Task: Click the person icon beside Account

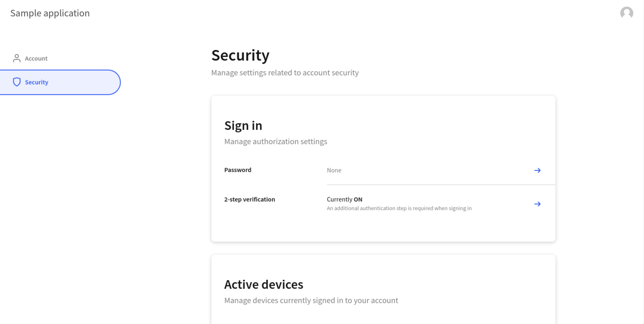Action: tap(17, 58)
